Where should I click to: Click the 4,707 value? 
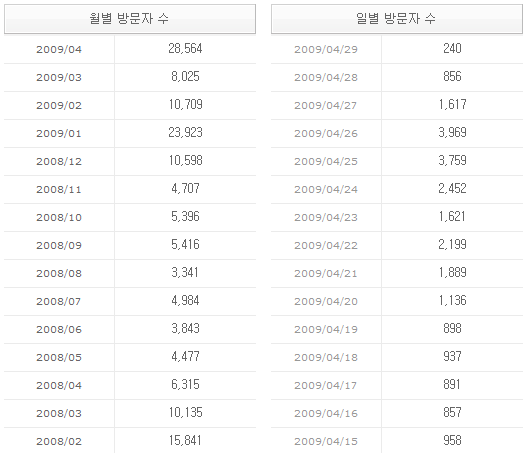tap(185, 189)
